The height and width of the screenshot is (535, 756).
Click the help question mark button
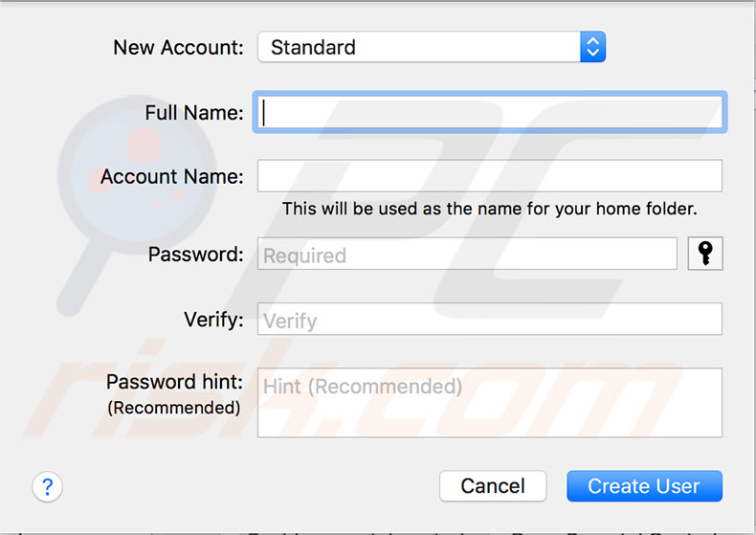pyautogui.click(x=47, y=486)
